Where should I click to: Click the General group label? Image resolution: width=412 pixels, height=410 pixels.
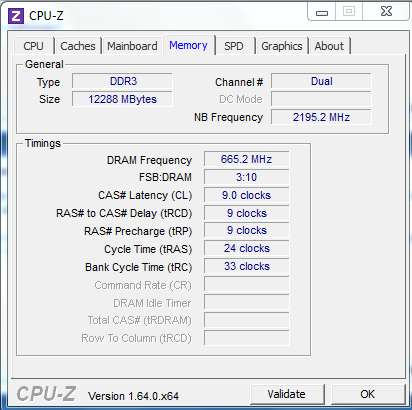44,64
